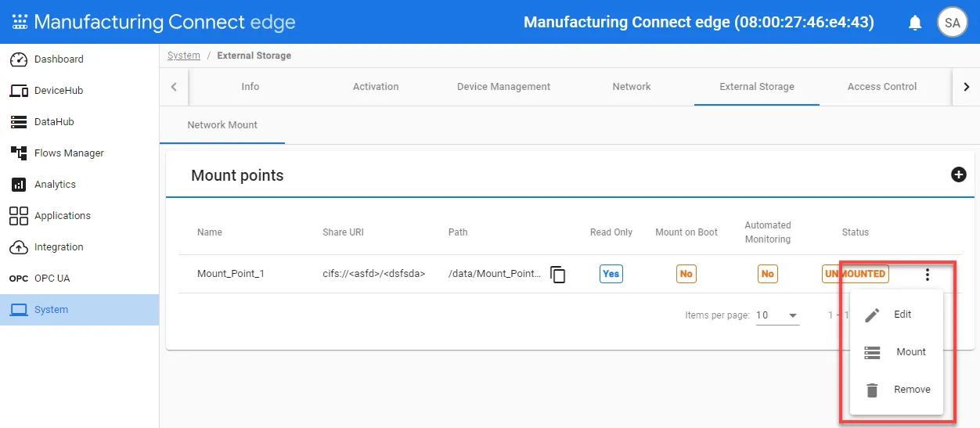Choose Remove from the context menu
This screenshot has width=980, height=428.
click(x=896, y=390)
